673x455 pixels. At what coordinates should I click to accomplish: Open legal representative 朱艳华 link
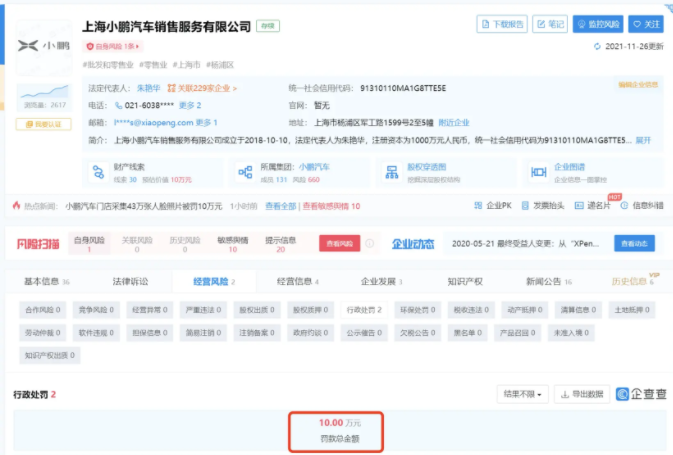click(148, 88)
